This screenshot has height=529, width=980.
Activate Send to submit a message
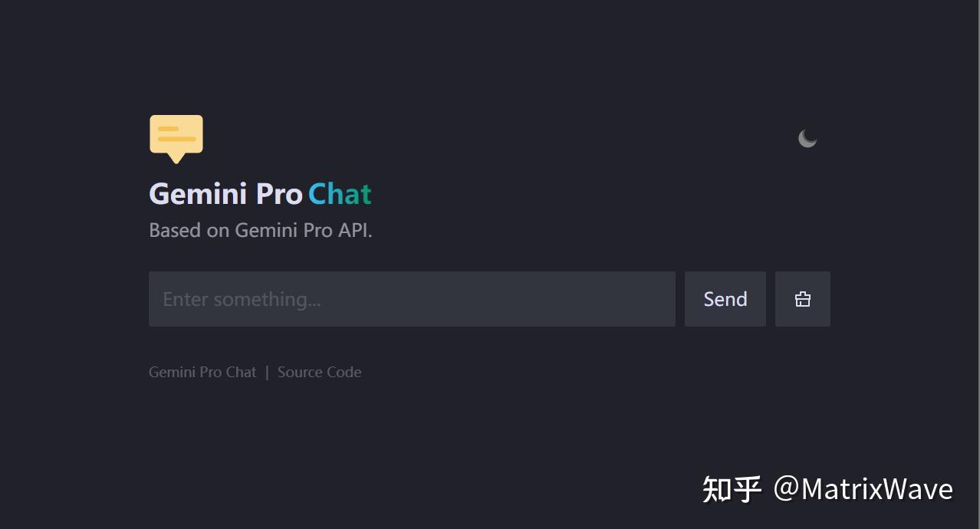tap(725, 299)
